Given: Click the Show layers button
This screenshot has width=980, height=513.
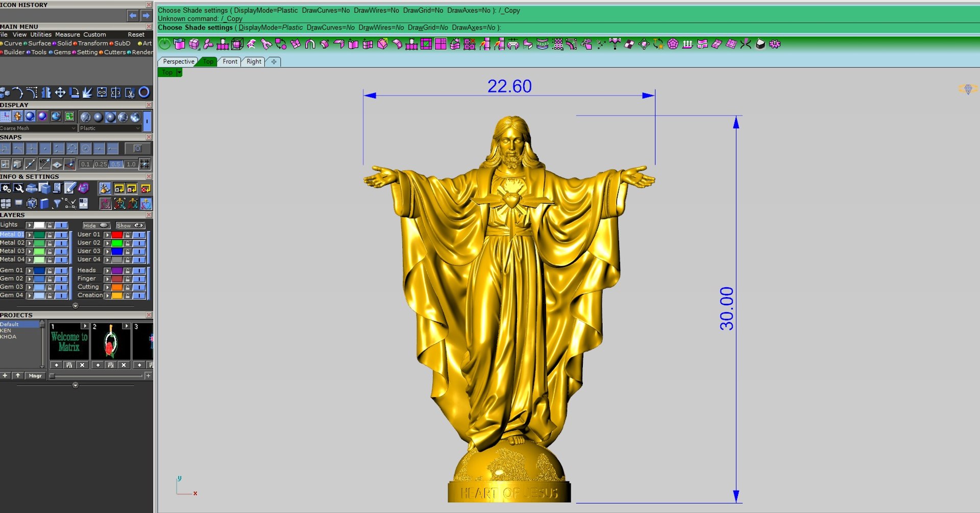Looking at the screenshot, I should point(130,226).
